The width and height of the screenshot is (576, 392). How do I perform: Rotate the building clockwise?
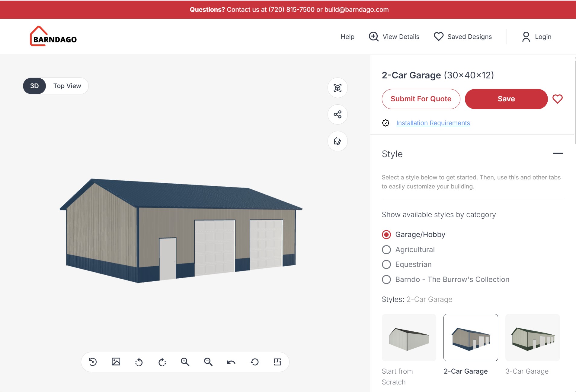tap(162, 362)
